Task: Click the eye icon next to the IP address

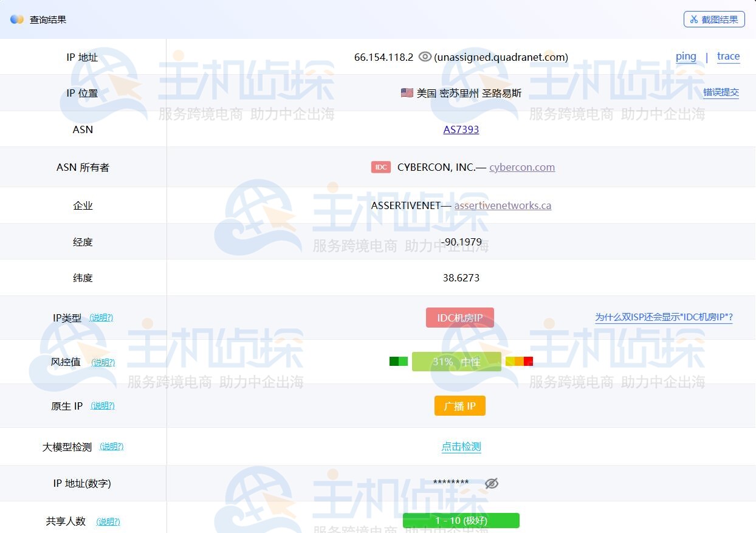Action: [425, 57]
